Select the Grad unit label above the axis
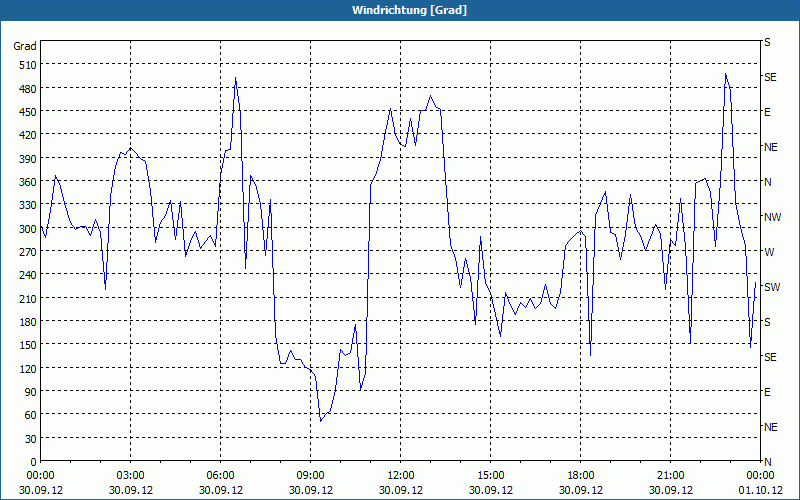 tap(25, 46)
